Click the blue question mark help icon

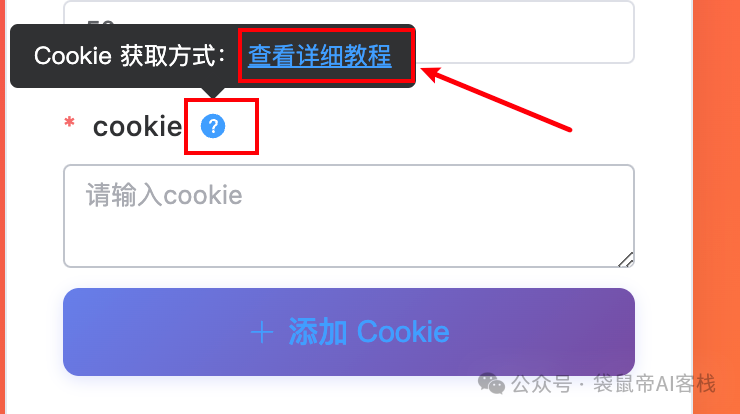coord(213,126)
